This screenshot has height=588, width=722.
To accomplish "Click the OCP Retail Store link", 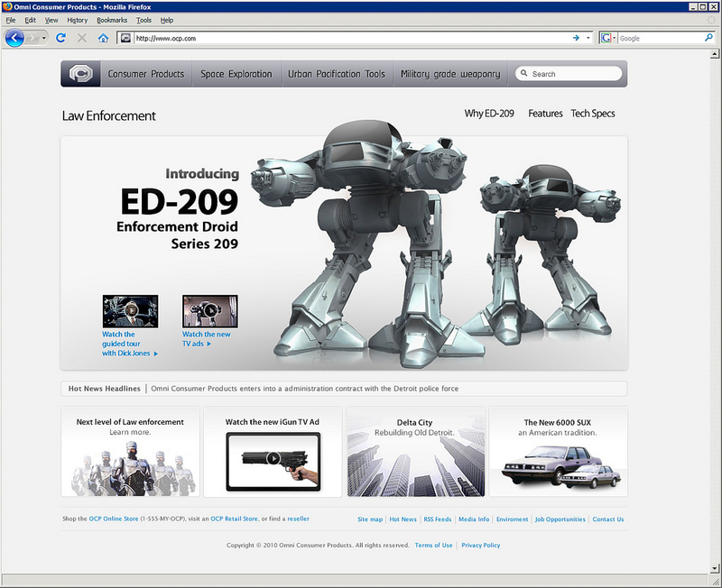I will (x=234, y=519).
